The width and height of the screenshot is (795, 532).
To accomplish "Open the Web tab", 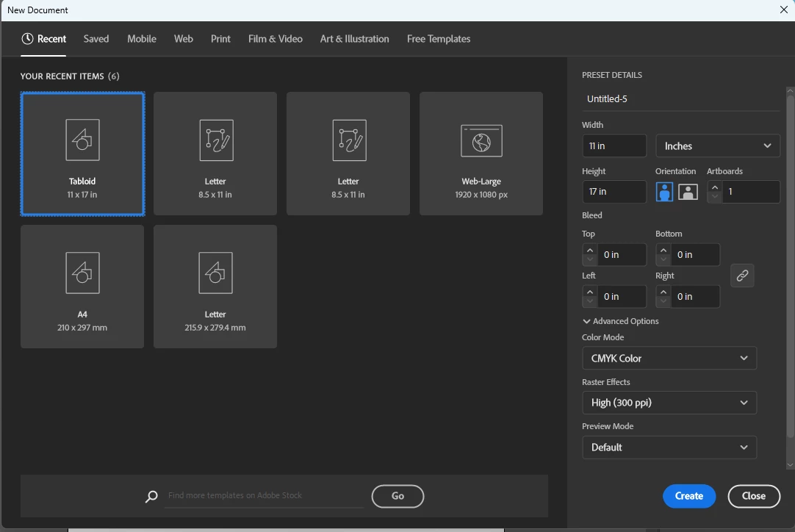I will click(184, 39).
